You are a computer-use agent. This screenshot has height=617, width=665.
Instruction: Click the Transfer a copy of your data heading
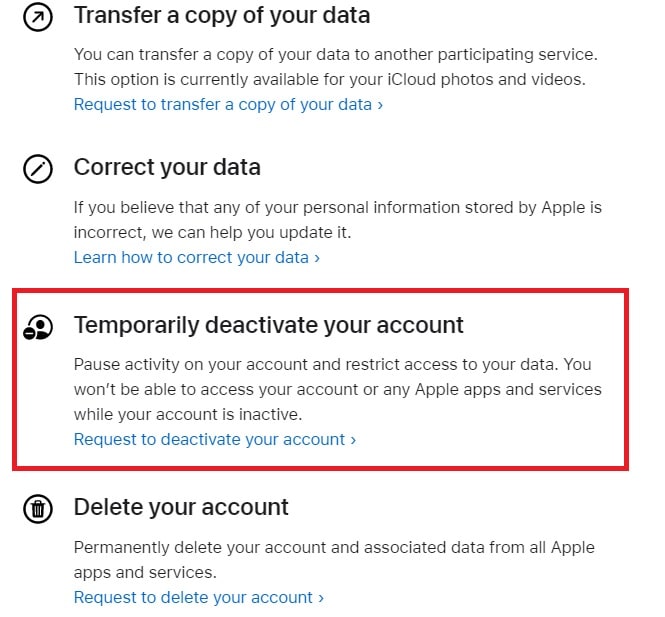pos(222,15)
